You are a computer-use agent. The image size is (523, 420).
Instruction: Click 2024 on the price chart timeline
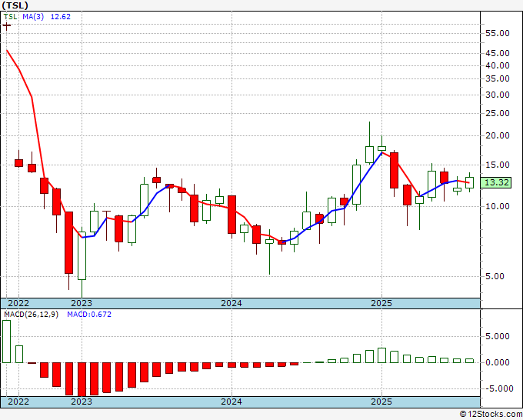[232, 304]
